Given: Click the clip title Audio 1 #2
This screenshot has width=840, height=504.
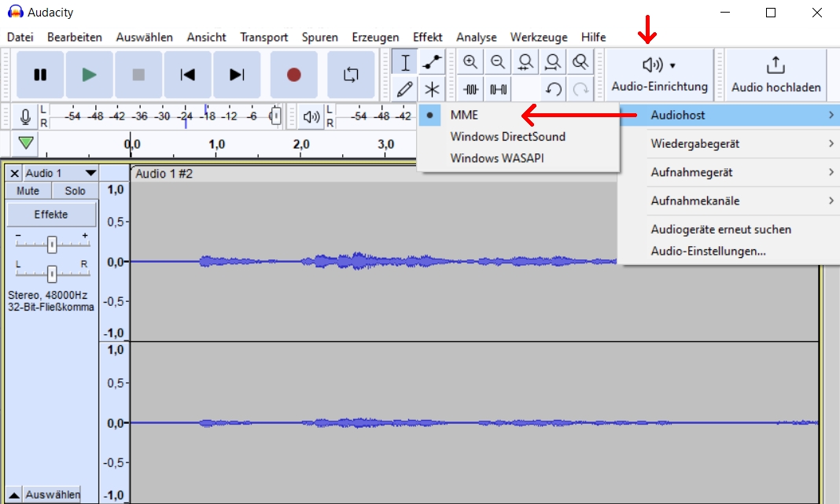Looking at the screenshot, I should tap(164, 174).
